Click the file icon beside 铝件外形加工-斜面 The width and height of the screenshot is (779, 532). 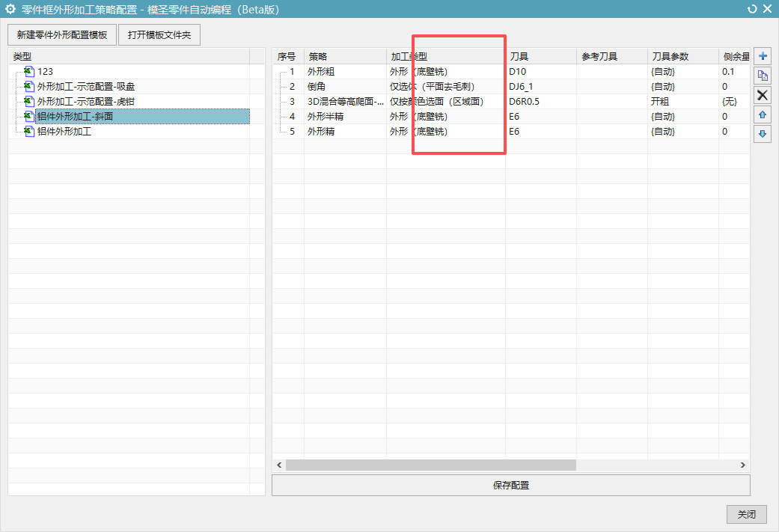point(29,116)
